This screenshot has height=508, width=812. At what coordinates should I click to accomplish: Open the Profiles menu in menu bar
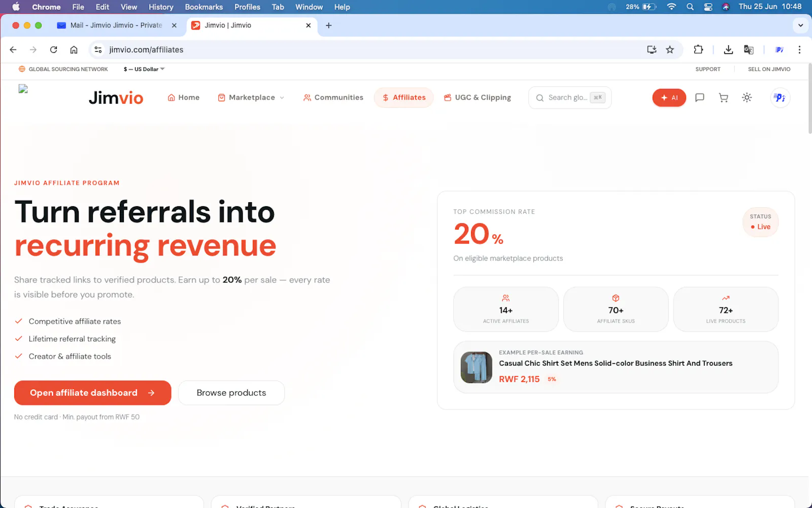(x=247, y=7)
